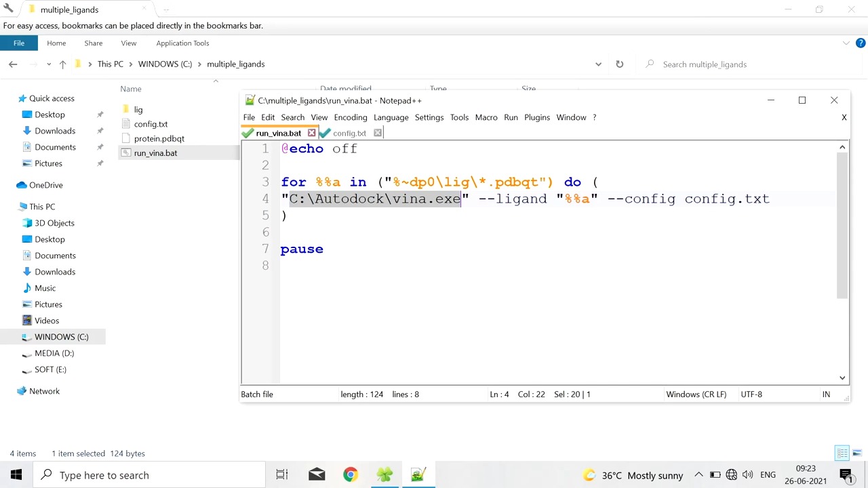868x488 pixels.
Task: Open the File tab in Explorer ribbon
Action: (19, 43)
